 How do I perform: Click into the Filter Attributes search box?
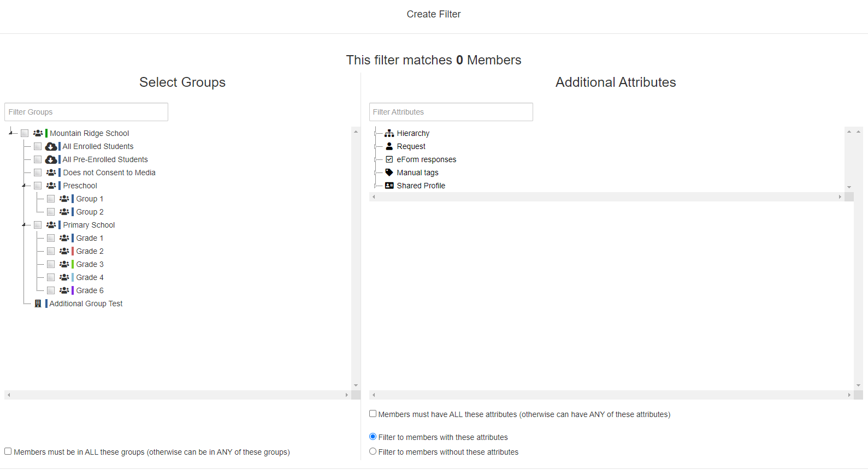pyautogui.click(x=451, y=112)
